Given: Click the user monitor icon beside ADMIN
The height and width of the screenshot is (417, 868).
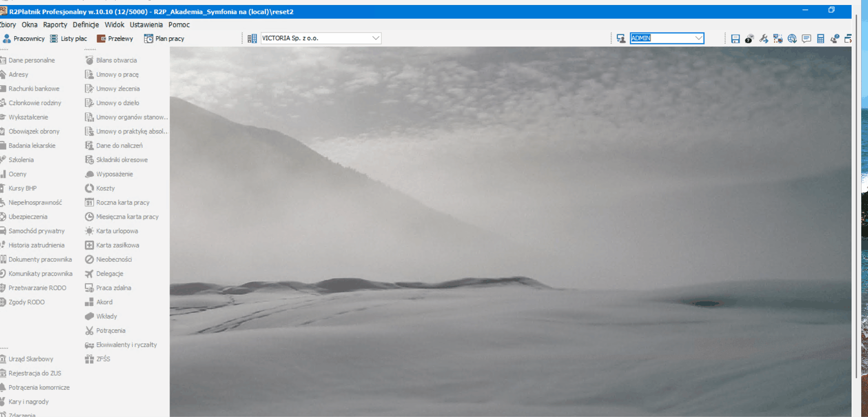Looking at the screenshot, I should point(621,39).
